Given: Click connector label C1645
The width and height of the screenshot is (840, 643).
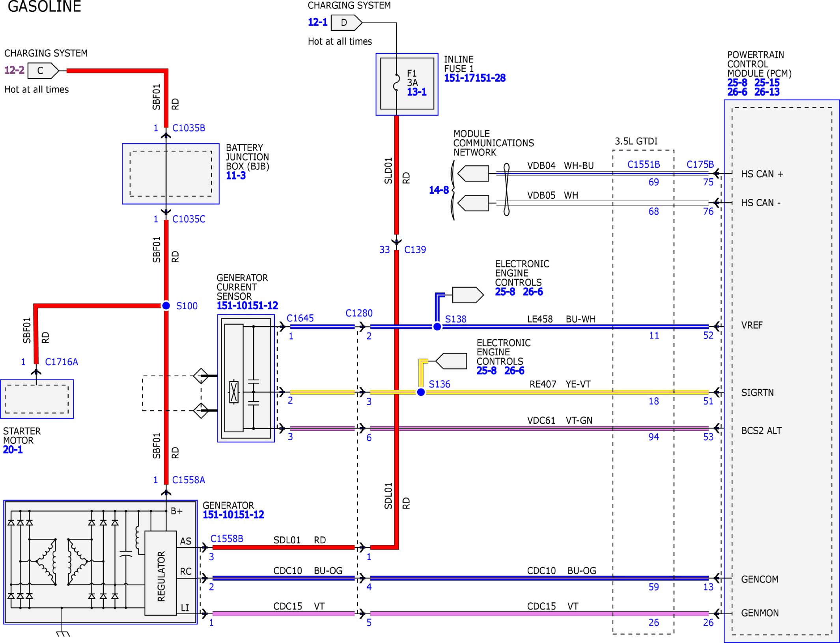Looking at the screenshot, I should [x=300, y=318].
